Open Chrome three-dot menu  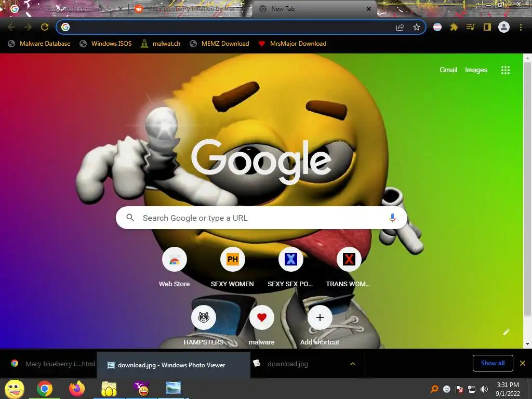click(521, 27)
